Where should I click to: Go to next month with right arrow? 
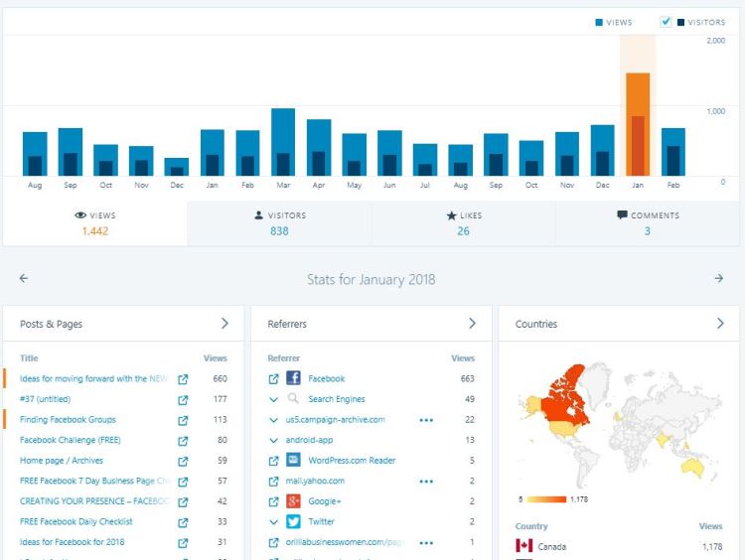[719, 279]
